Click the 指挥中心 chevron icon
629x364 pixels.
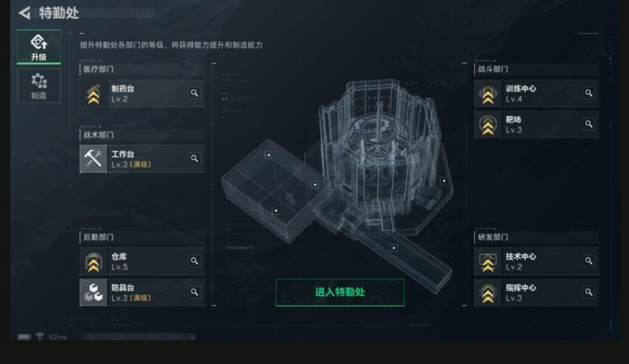coord(488,292)
